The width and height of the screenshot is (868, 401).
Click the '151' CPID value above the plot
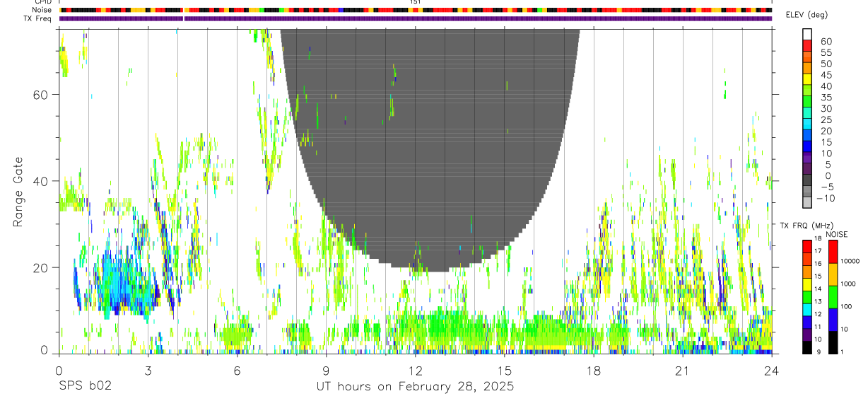416,2
